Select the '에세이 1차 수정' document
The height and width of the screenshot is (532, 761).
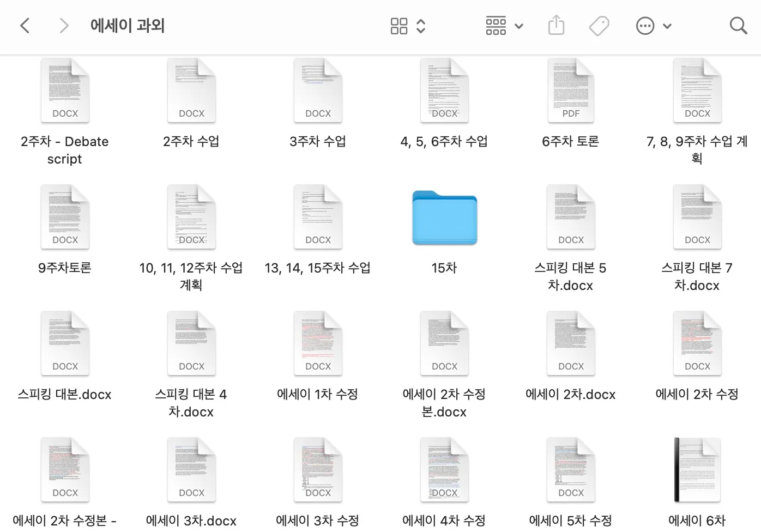point(318,343)
